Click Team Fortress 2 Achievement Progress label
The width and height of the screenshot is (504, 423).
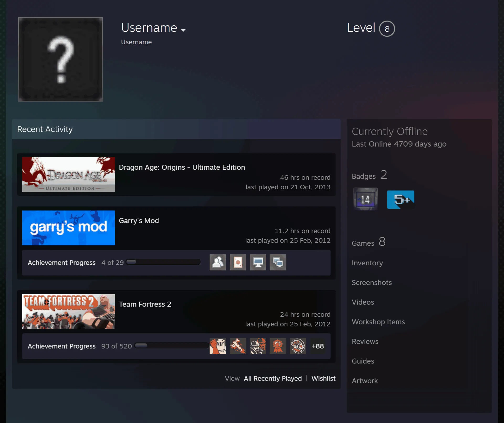coord(62,346)
